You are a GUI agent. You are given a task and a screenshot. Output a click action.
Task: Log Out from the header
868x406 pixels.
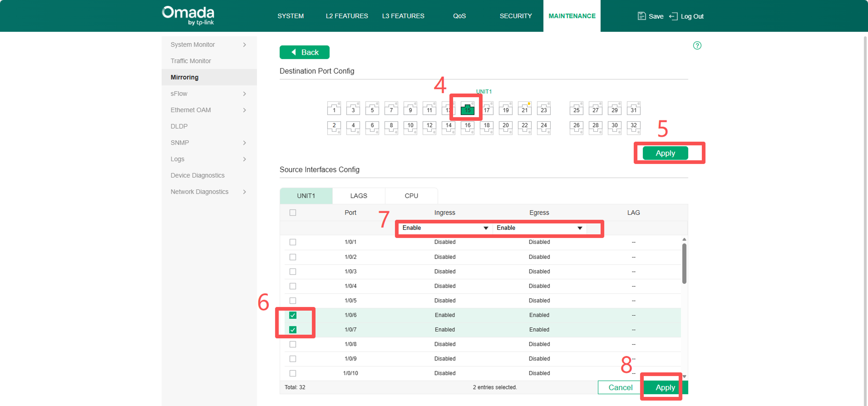coord(686,16)
